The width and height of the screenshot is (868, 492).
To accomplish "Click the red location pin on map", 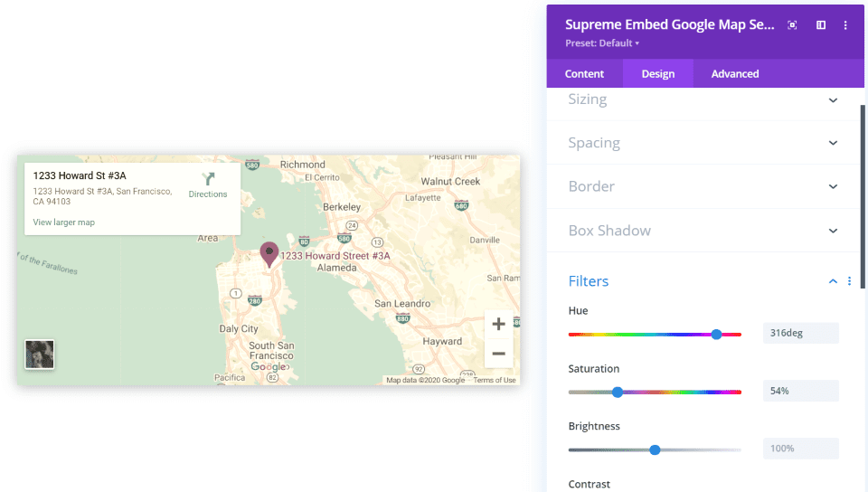I will click(x=269, y=253).
